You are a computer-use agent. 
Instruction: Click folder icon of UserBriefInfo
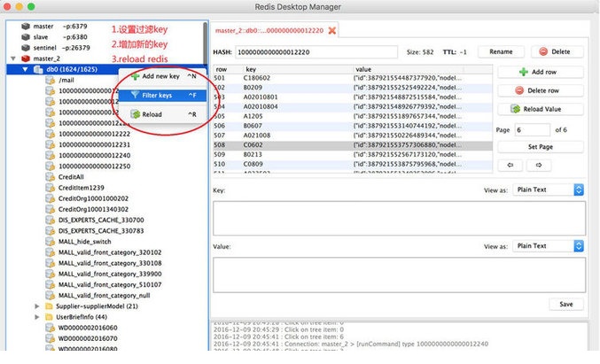coord(49,317)
